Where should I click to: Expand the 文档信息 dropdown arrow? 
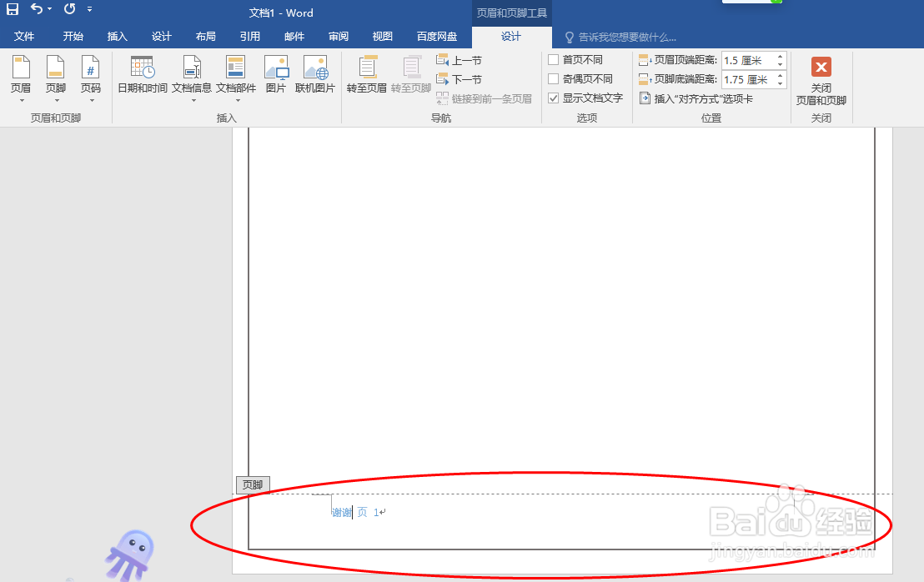tap(193, 101)
